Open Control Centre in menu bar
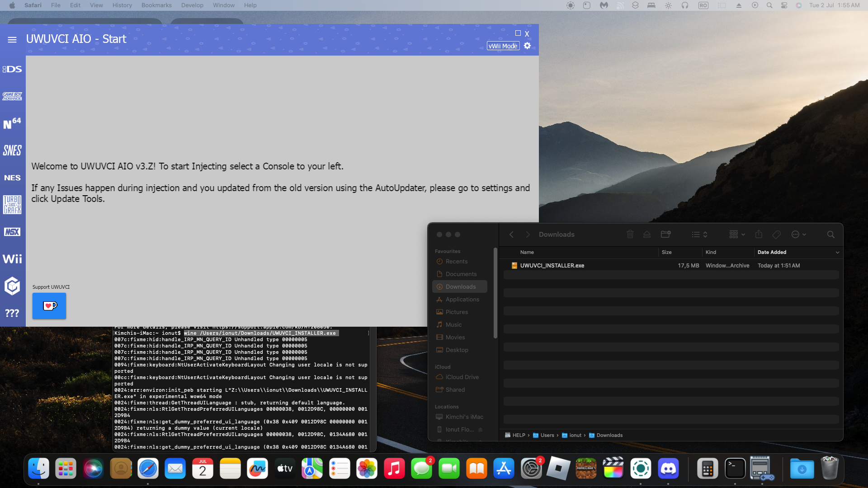The image size is (868, 488). pos(784,5)
